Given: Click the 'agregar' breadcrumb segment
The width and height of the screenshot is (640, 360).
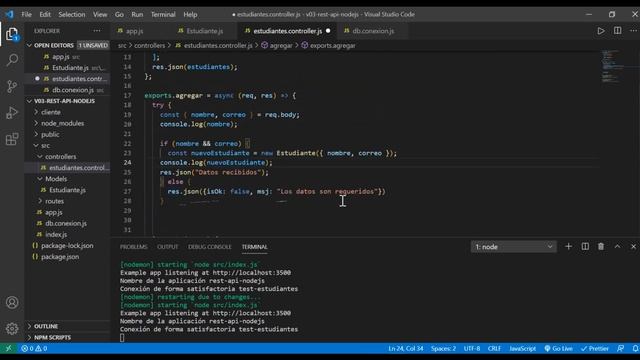Looking at the screenshot, I should [x=281, y=46].
